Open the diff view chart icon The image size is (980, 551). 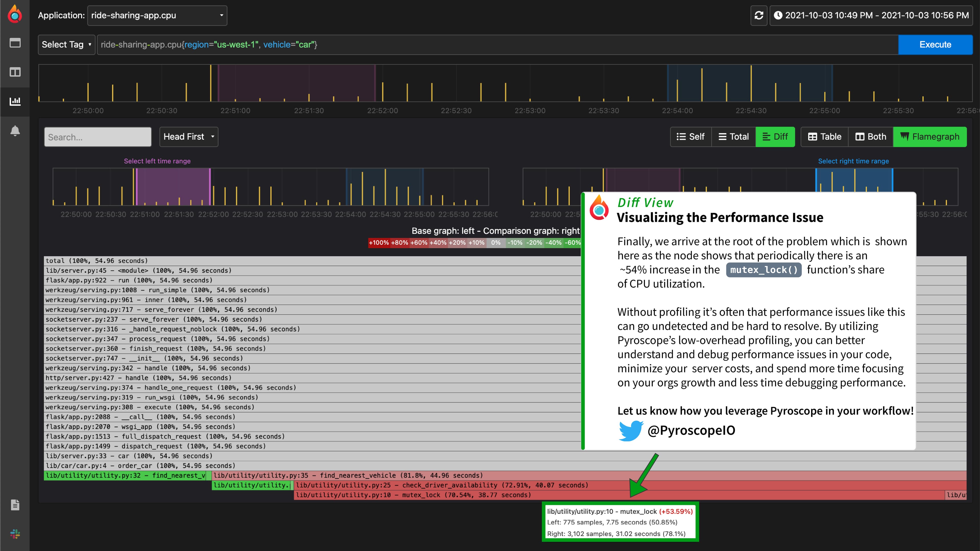(15, 101)
